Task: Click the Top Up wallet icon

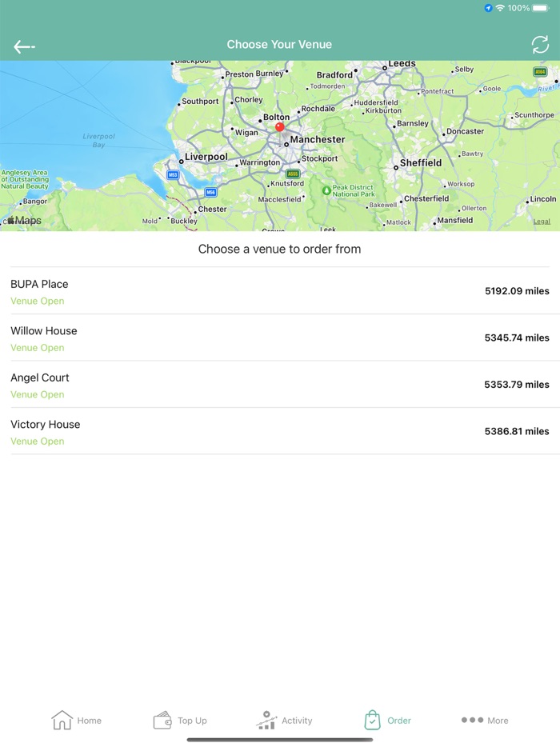Action: [x=162, y=721]
